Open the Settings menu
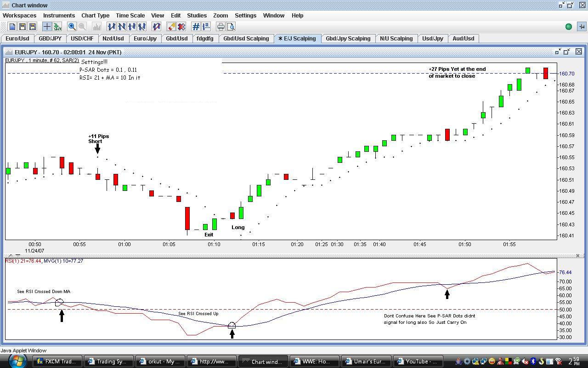This screenshot has height=368, width=588. coord(245,15)
